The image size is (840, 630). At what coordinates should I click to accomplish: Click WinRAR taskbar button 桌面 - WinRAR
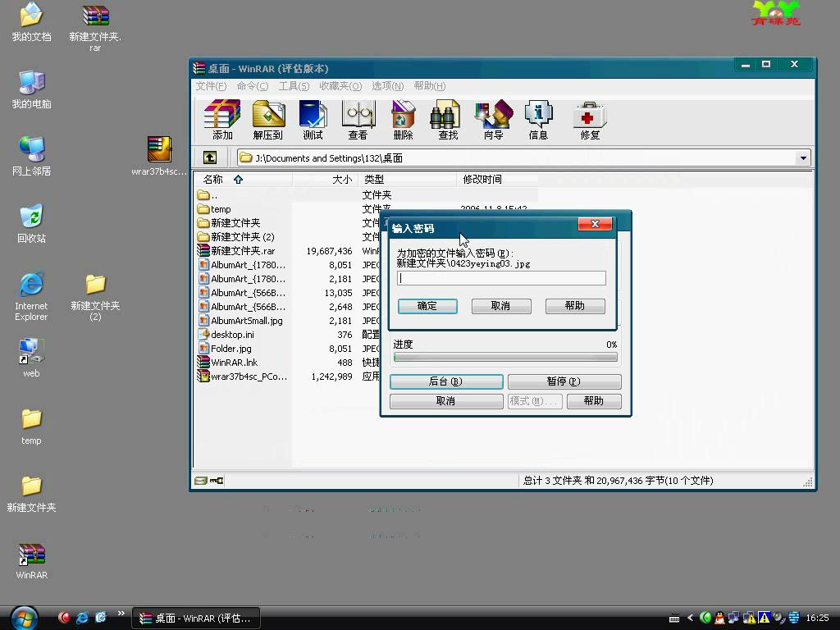tap(196, 619)
